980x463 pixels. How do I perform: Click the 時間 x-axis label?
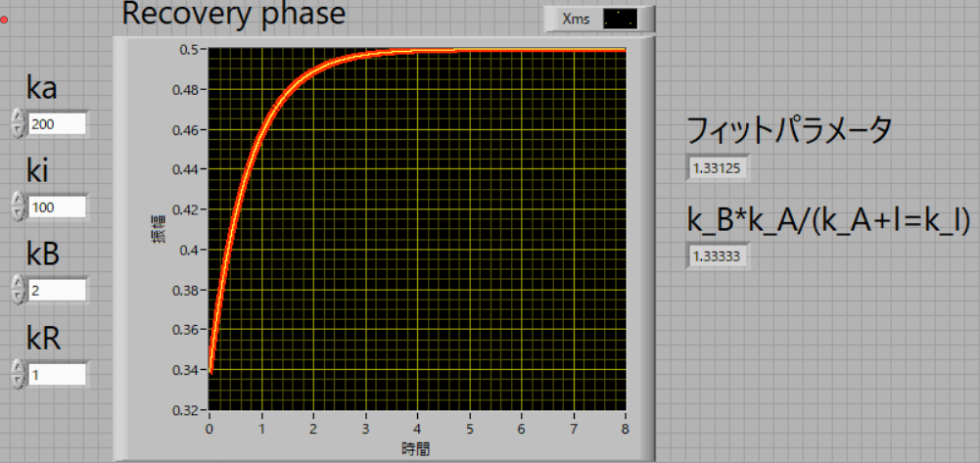pyautogui.click(x=415, y=448)
